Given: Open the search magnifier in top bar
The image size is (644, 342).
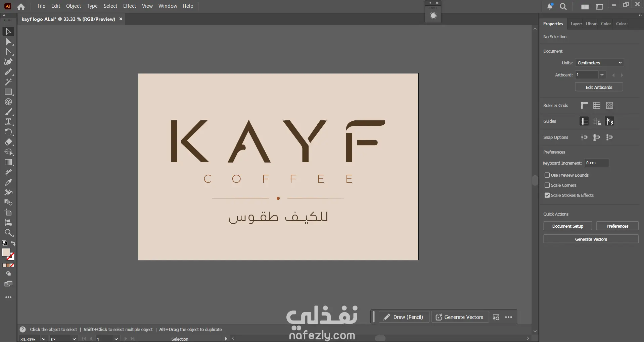Looking at the screenshot, I should [x=563, y=6].
